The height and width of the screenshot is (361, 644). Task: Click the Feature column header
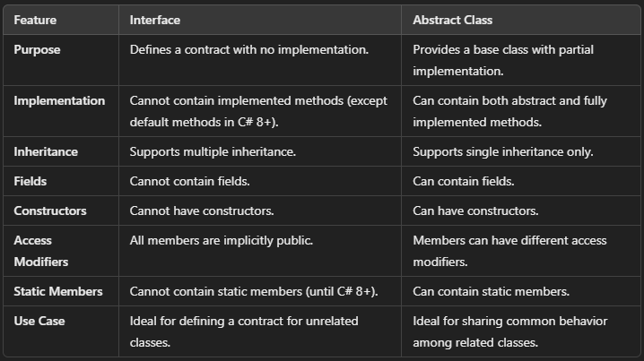(x=35, y=20)
